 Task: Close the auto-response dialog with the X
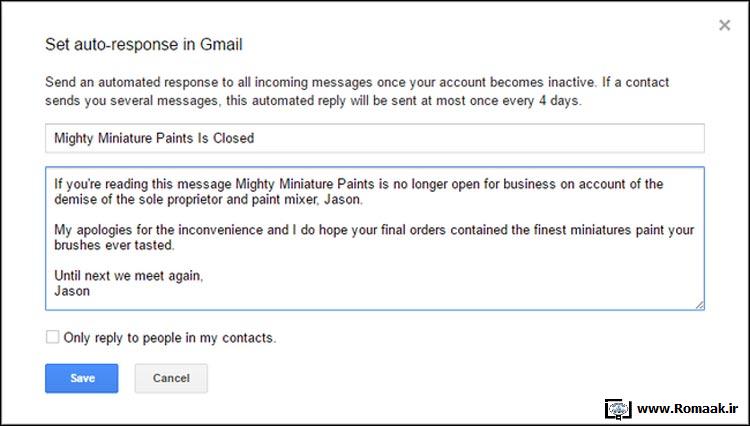(x=725, y=25)
